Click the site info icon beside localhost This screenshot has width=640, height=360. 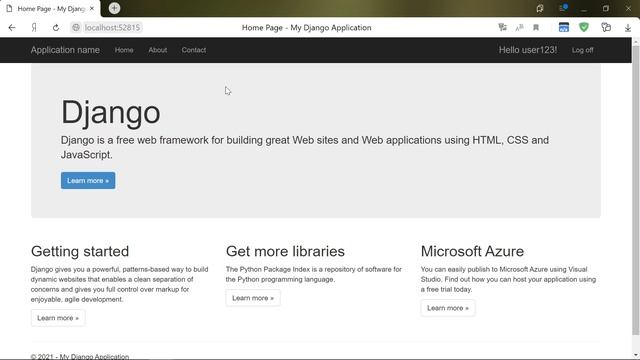(x=76, y=28)
